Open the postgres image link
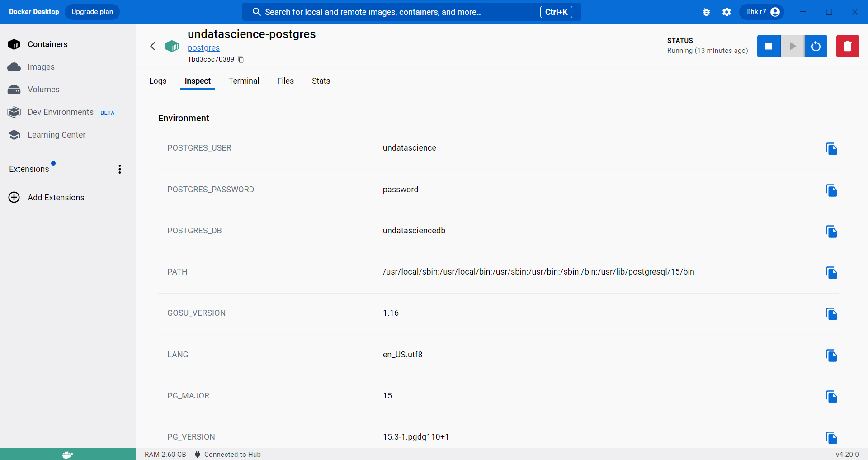The width and height of the screenshot is (868, 460). [203, 48]
